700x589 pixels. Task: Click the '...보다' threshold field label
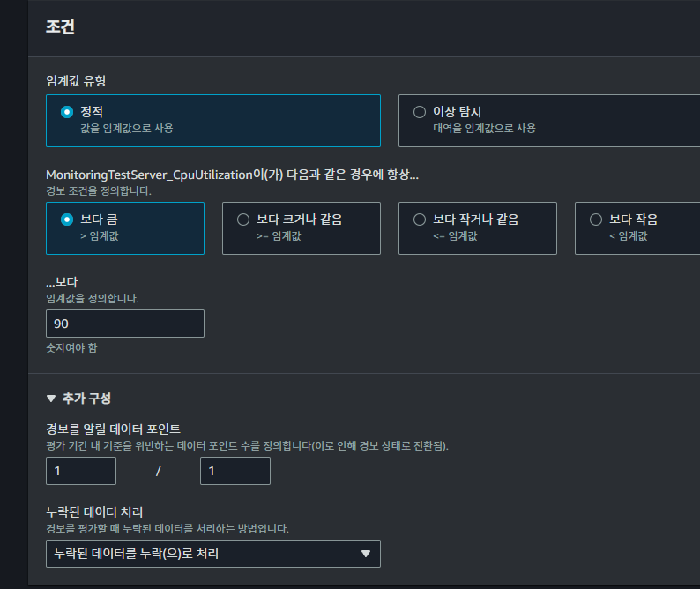click(x=62, y=283)
